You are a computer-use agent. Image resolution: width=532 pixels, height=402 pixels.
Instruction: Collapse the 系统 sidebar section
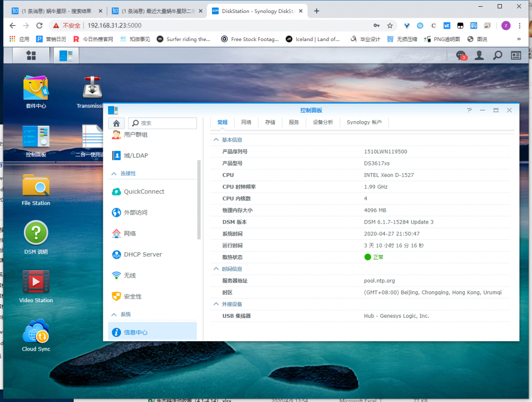pyautogui.click(x=114, y=315)
